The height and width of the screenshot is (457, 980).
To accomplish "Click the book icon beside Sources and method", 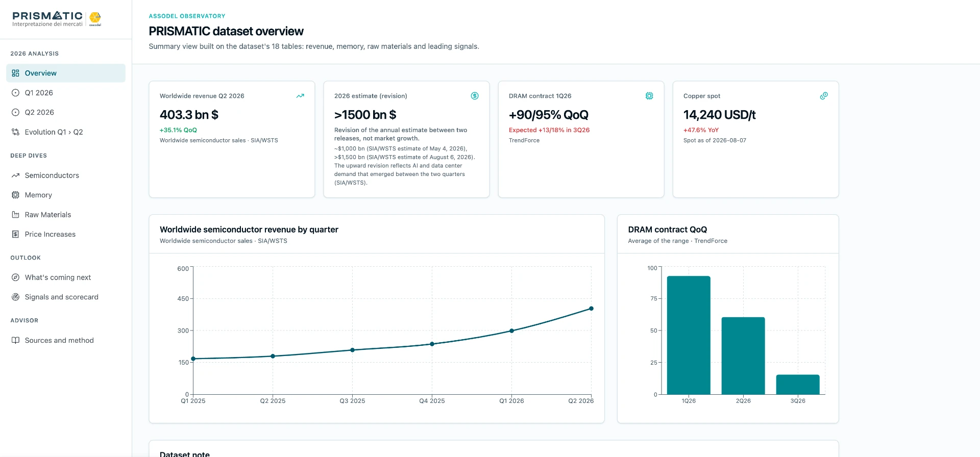I will tap(15, 340).
